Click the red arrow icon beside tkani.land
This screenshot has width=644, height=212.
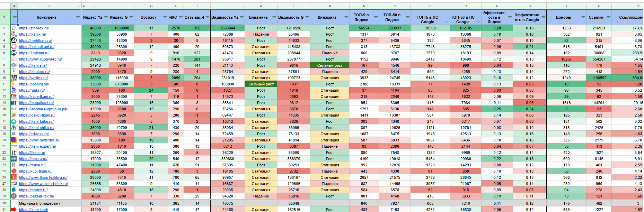pyautogui.click(x=14, y=210)
